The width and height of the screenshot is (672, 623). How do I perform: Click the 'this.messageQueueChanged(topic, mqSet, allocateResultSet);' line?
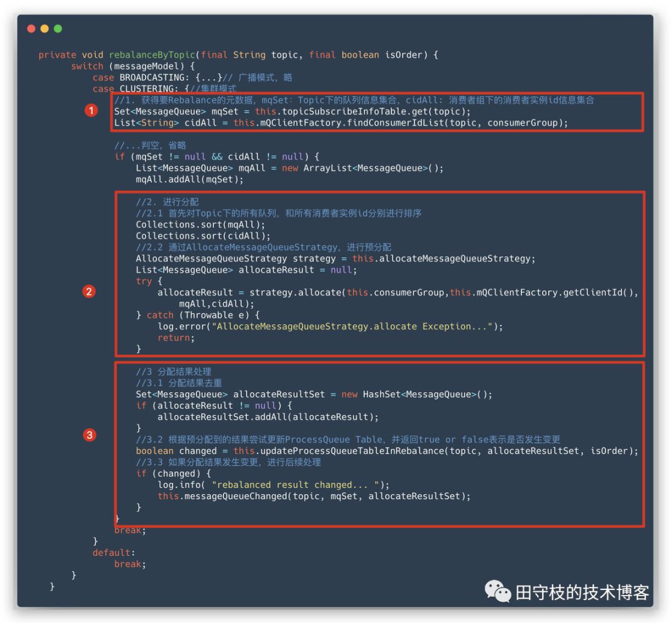[x=314, y=496]
